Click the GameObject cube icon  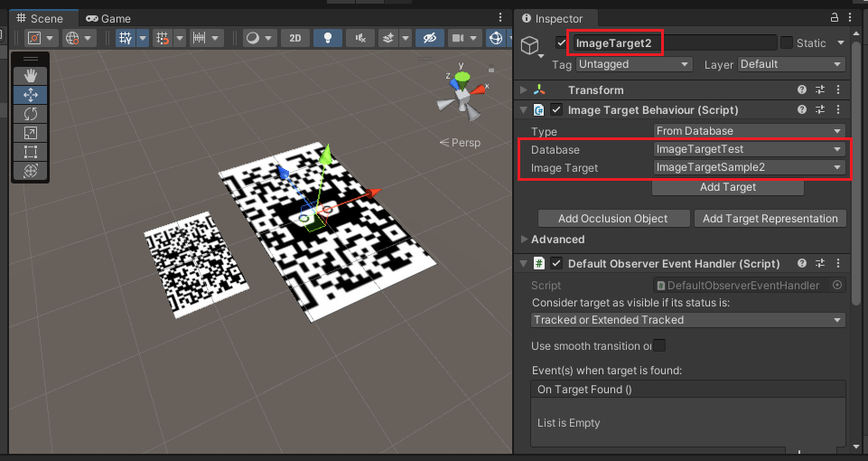(x=530, y=45)
